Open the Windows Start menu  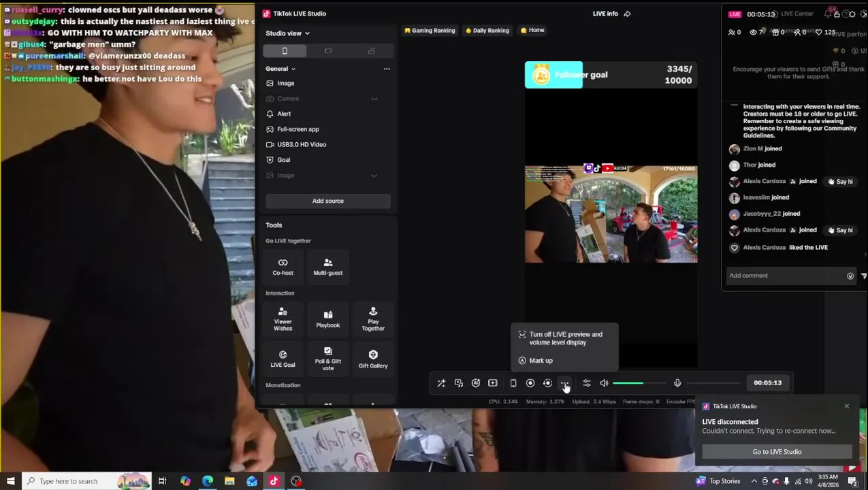click(x=10, y=481)
